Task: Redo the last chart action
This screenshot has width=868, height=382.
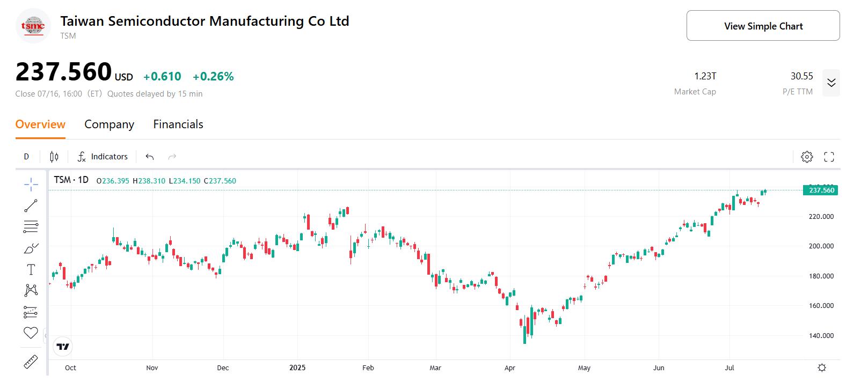Action: (x=172, y=156)
